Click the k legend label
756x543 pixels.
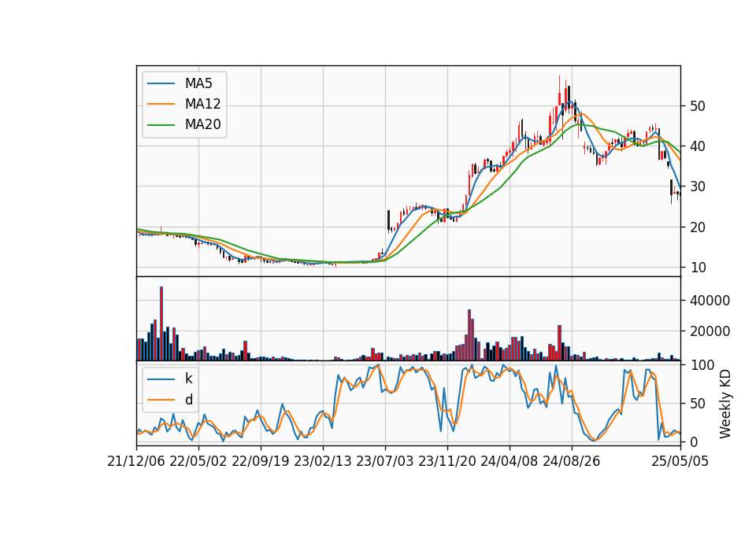pos(188,379)
